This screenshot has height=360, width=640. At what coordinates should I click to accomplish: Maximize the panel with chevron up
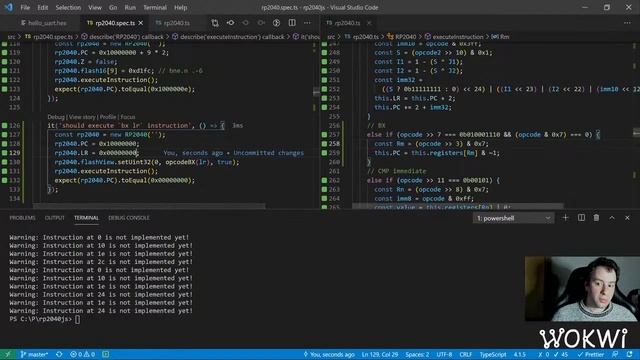pyautogui.click(x=612, y=218)
